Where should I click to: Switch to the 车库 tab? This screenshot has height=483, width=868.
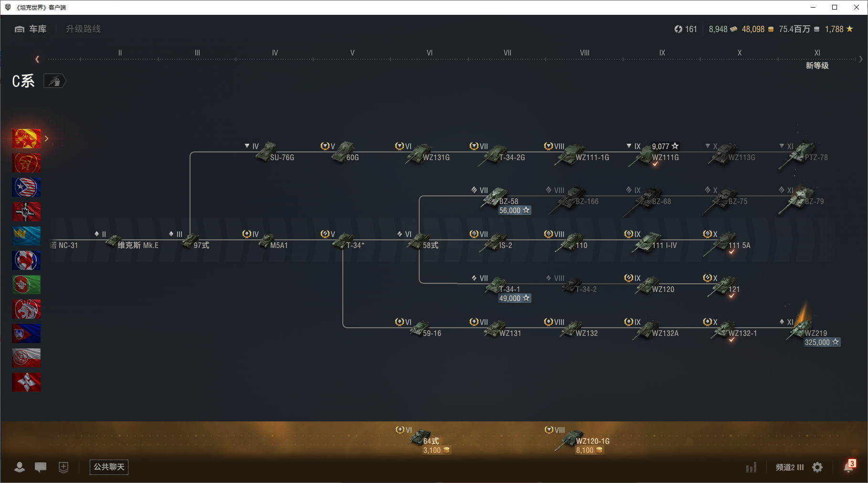coord(31,29)
